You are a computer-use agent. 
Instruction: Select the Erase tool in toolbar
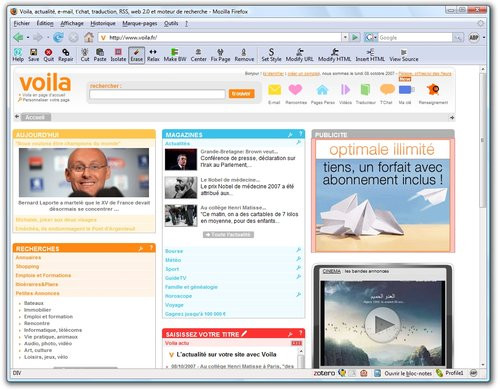[x=137, y=55]
